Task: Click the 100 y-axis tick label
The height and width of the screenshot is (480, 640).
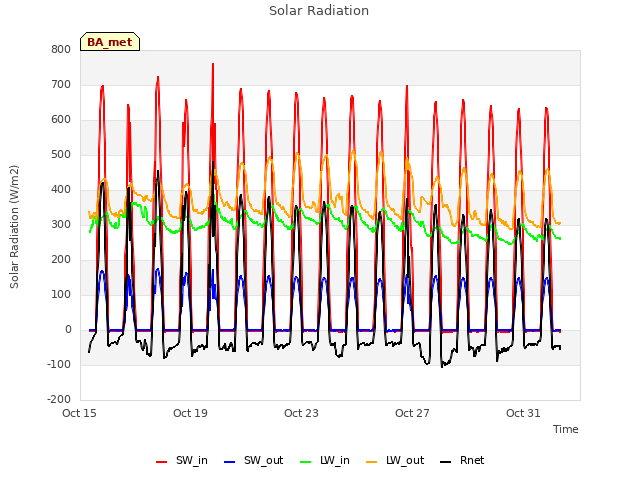Action: (x=61, y=295)
